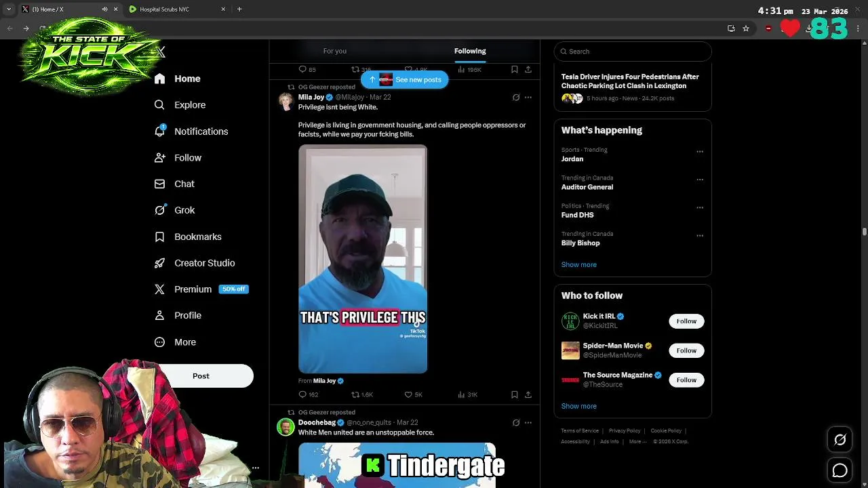Open Chat envelope in sidebar
This screenshot has height=488, width=868.
(159, 184)
